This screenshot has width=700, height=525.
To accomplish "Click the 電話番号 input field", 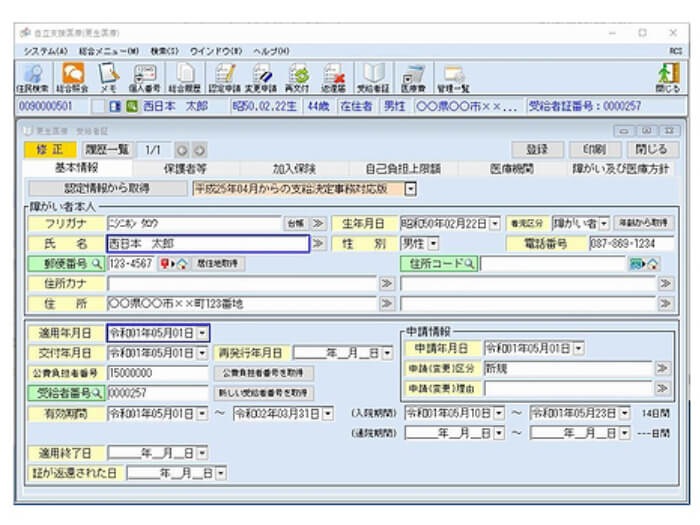I will point(631,243).
